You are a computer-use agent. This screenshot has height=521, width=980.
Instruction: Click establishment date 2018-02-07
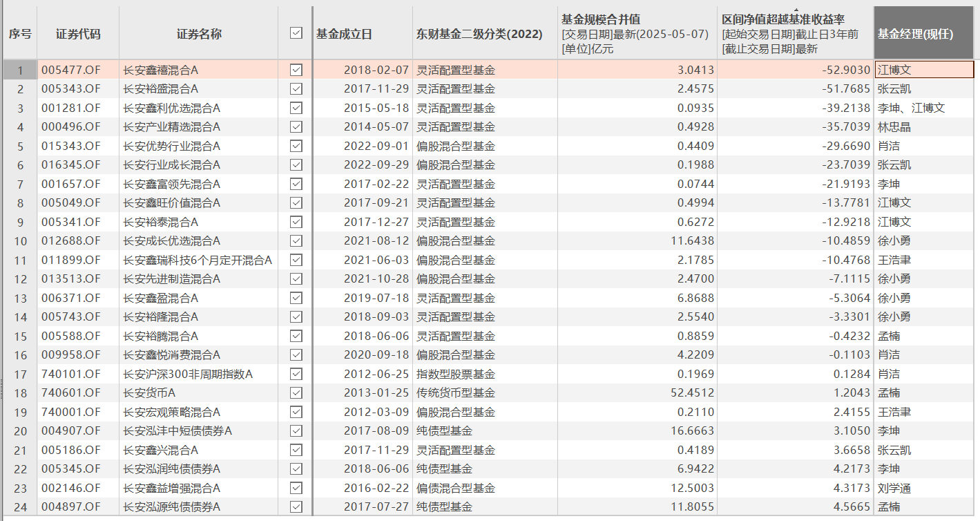pyautogui.click(x=376, y=70)
